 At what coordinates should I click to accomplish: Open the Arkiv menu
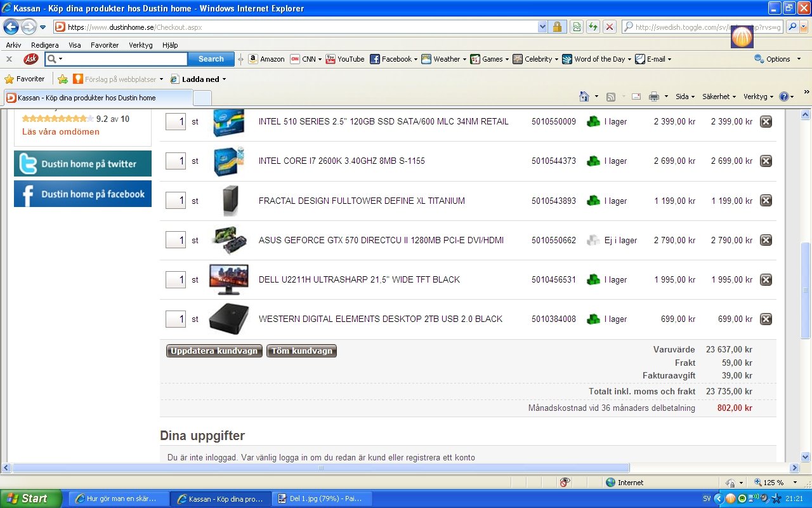coord(13,45)
